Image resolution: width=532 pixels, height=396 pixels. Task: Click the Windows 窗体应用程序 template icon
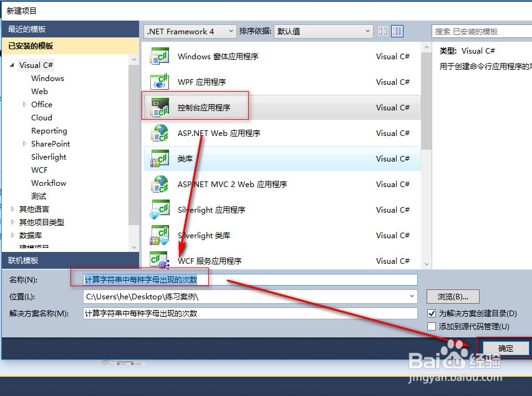pos(160,56)
